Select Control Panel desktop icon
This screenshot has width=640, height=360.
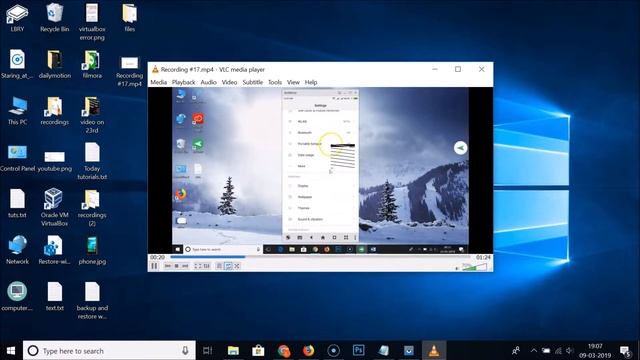pyautogui.click(x=17, y=158)
